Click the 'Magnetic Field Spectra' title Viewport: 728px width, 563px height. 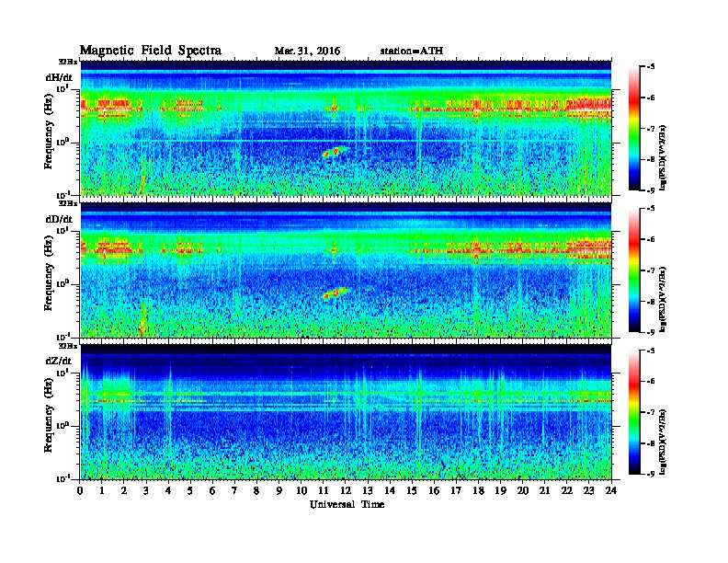click(x=151, y=51)
